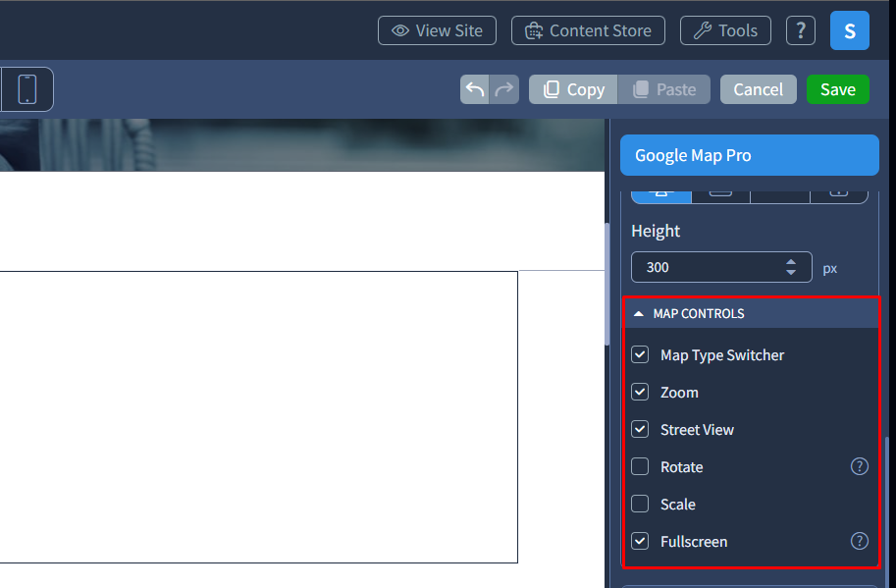Collapse the Map Controls section
The height and width of the screenshot is (588, 896).
click(x=639, y=314)
